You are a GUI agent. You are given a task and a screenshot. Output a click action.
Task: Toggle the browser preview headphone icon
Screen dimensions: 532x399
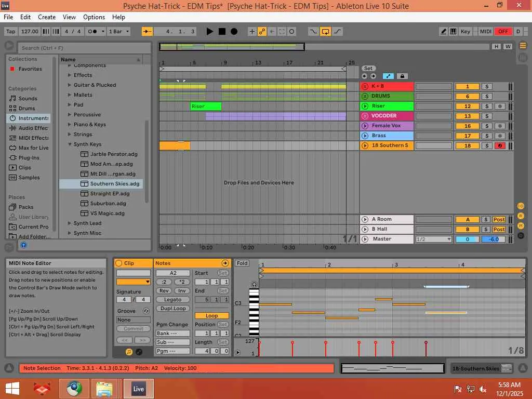click(x=23, y=245)
